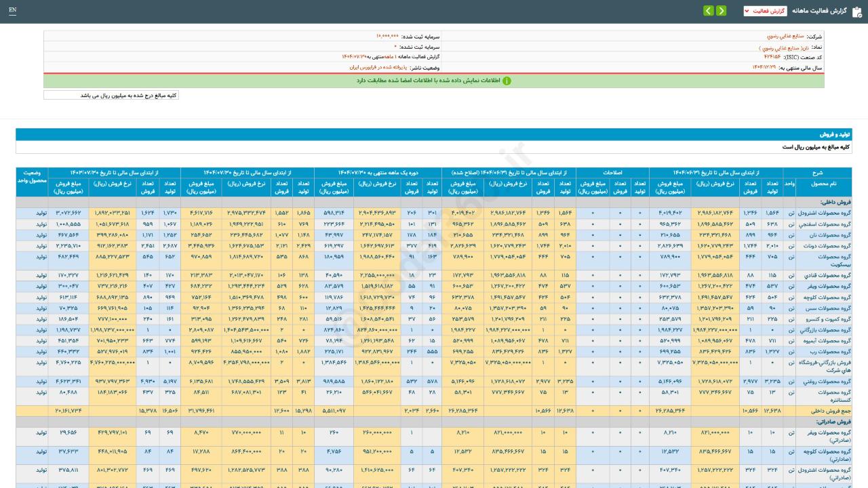The width and height of the screenshot is (868, 488).
Task: Click the green info icon in notice bar
Action: [507, 81]
